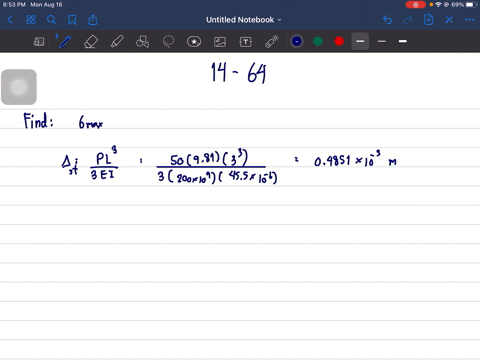Add a new page
Image resolution: width=480 pixels, height=360 pixels.
[x=428, y=20]
